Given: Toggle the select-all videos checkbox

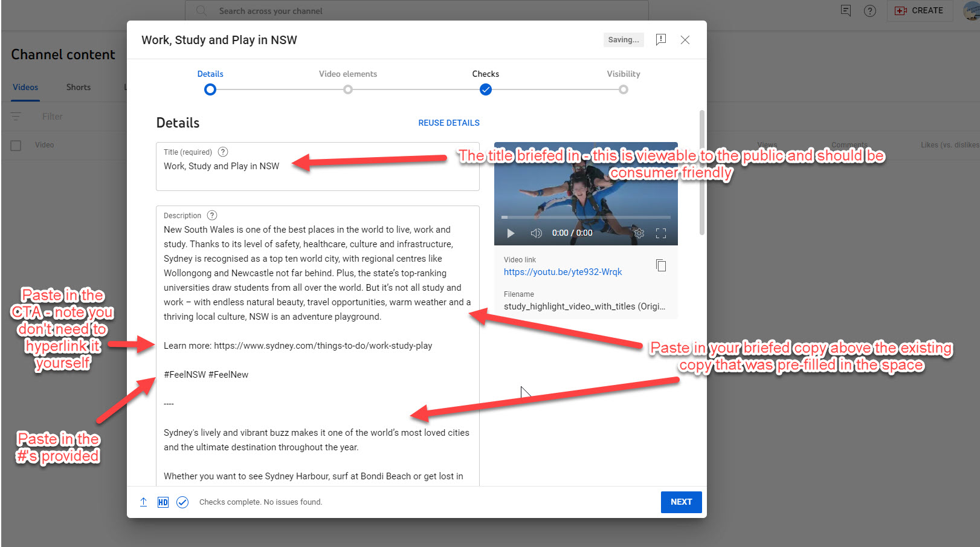Looking at the screenshot, I should tap(16, 146).
